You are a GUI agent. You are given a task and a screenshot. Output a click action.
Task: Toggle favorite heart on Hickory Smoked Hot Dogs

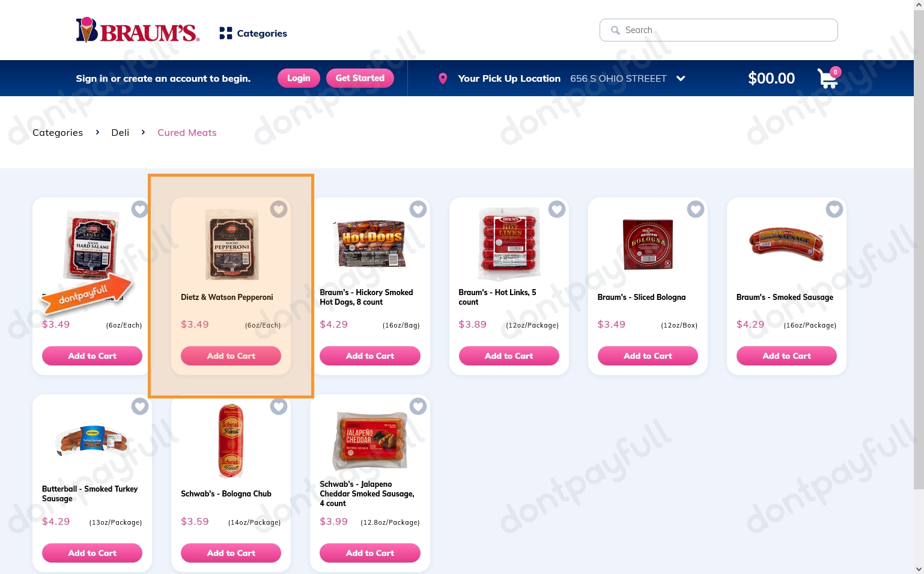pos(418,209)
